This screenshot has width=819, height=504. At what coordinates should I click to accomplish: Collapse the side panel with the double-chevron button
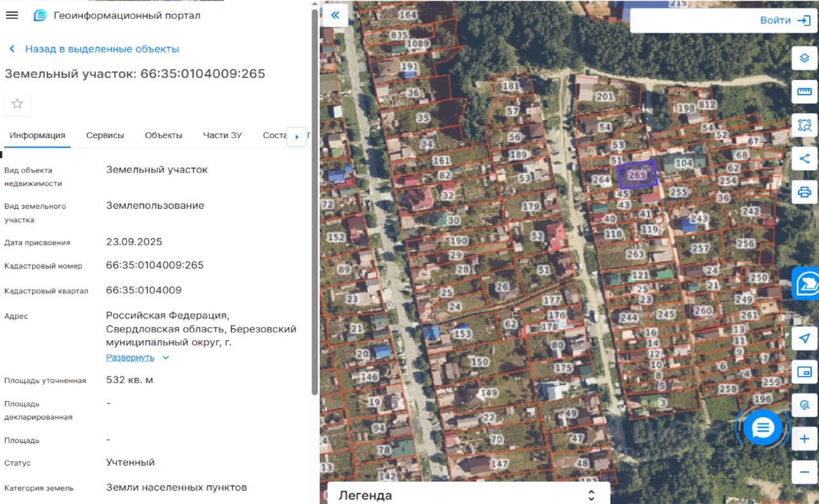[x=335, y=15]
